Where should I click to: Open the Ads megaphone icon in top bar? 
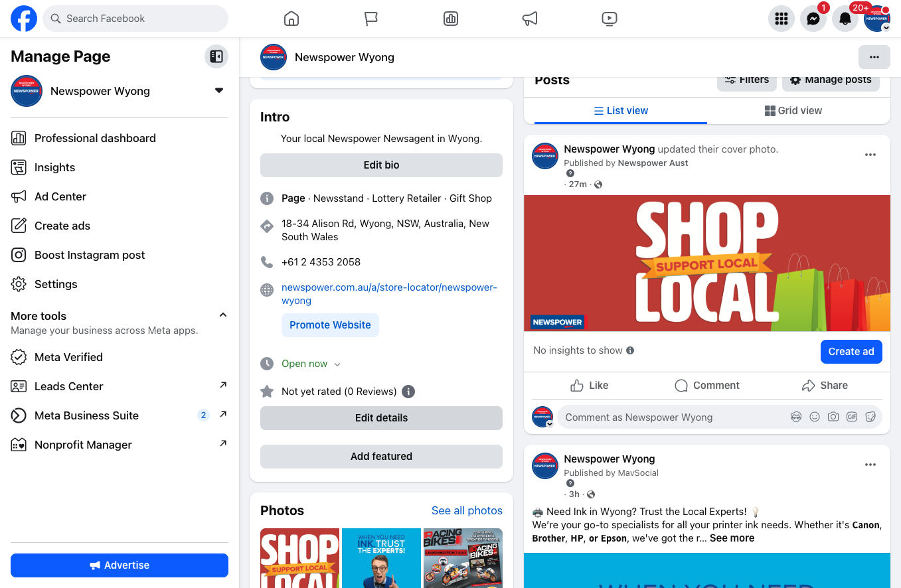click(530, 19)
